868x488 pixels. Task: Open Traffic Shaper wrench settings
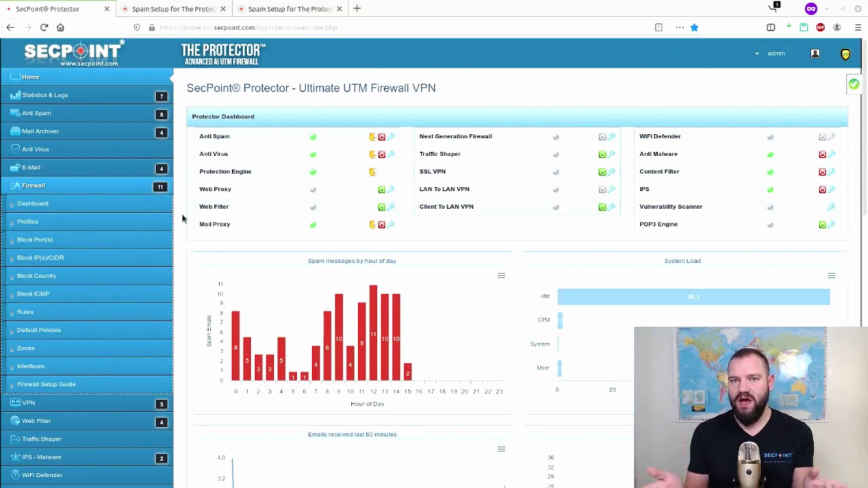[612, 155]
